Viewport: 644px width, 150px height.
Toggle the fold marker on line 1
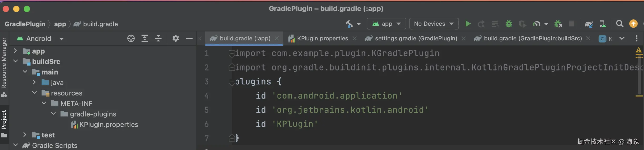point(232,53)
